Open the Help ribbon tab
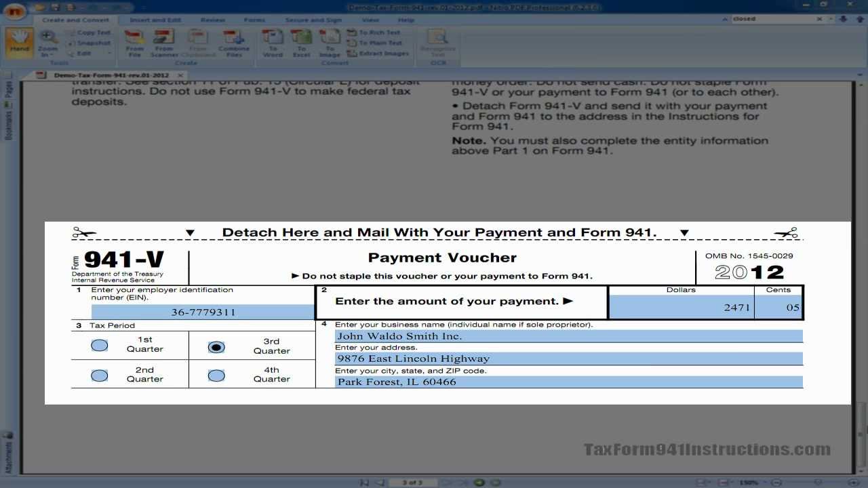 click(406, 20)
